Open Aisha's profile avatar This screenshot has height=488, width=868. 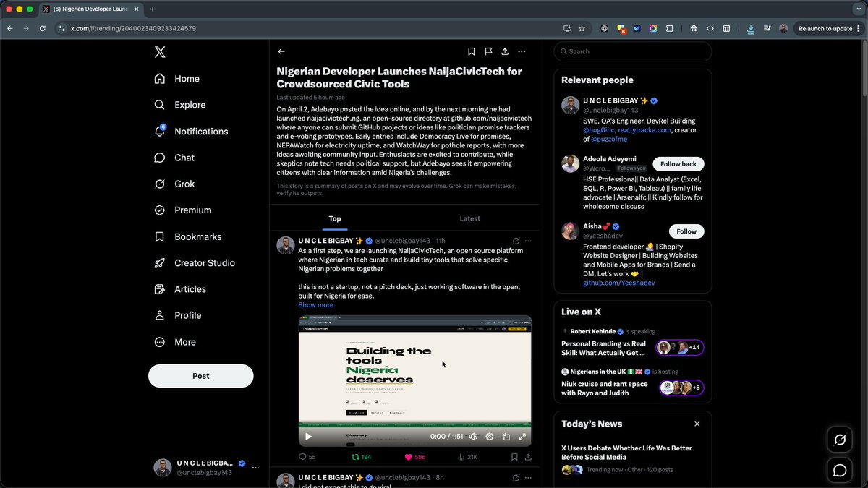point(570,231)
